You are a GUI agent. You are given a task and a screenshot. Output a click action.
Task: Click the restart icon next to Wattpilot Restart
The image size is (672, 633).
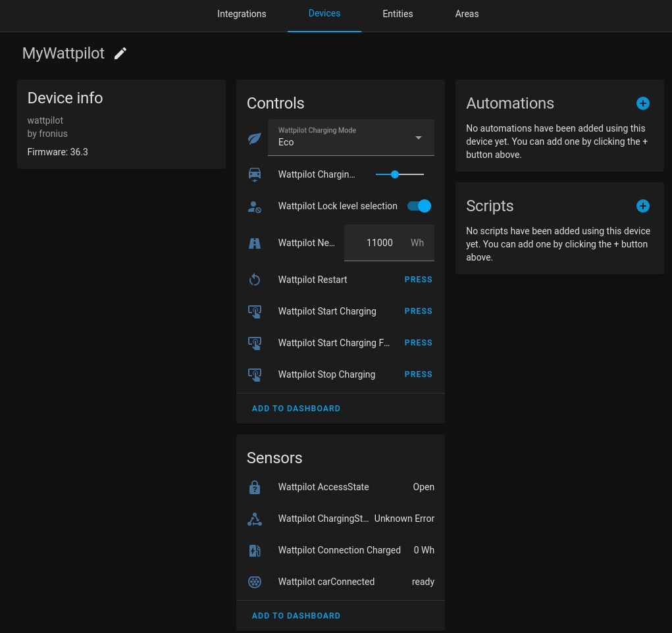tap(255, 280)
